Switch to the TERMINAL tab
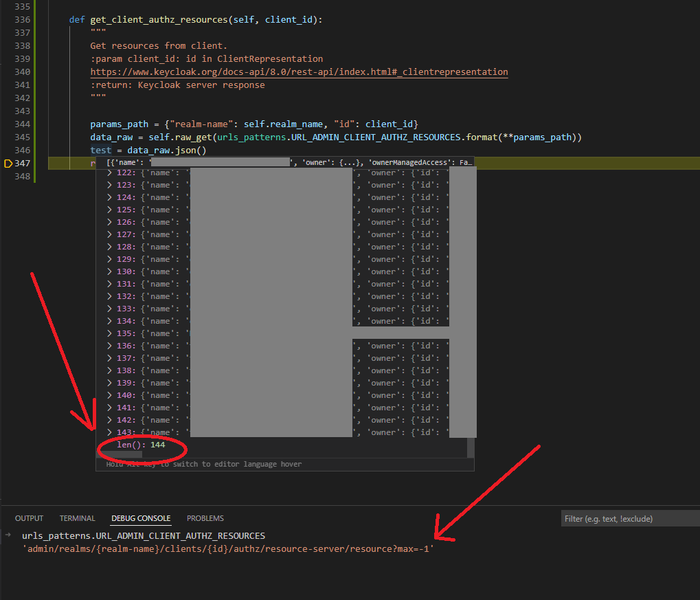Screen dimensions: 700x600 pyautogui.click(x=77, y=518)
